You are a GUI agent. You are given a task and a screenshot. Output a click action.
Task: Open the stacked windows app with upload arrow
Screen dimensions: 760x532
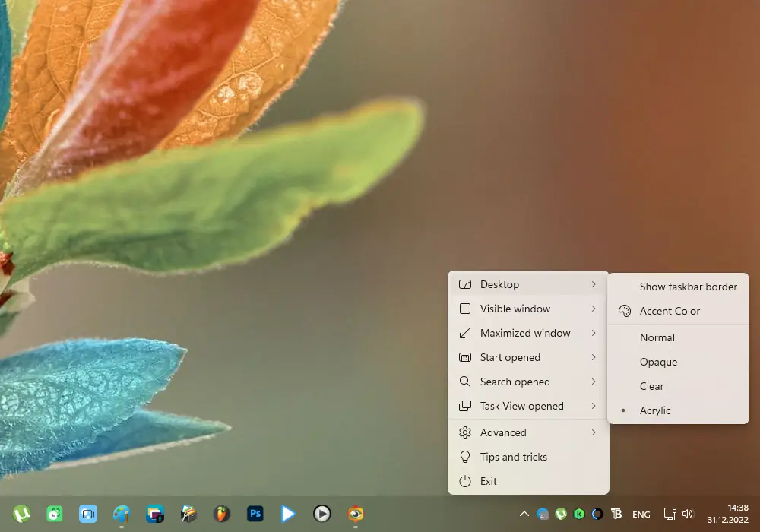pyautogui.click(x=155, y=514)
